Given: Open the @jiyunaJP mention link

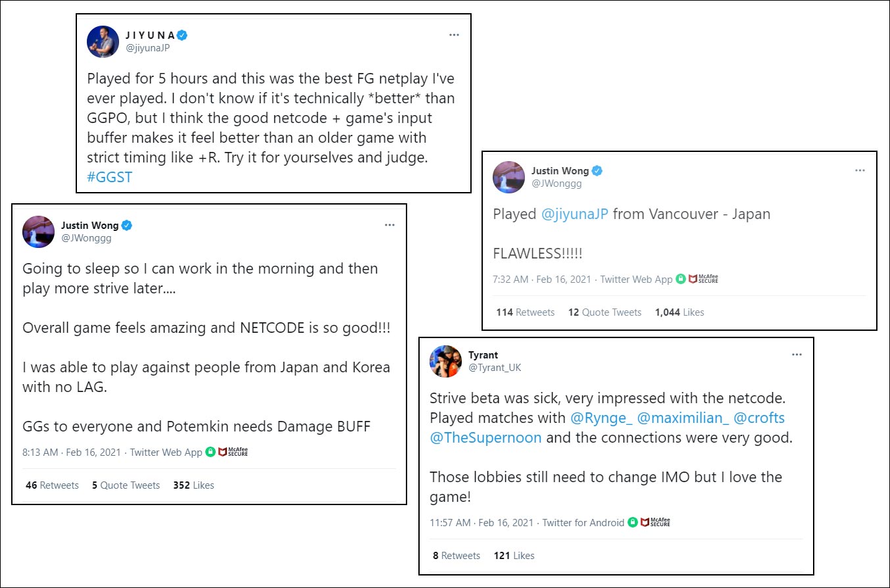Looking at the screenshot, I should [575, 214].
